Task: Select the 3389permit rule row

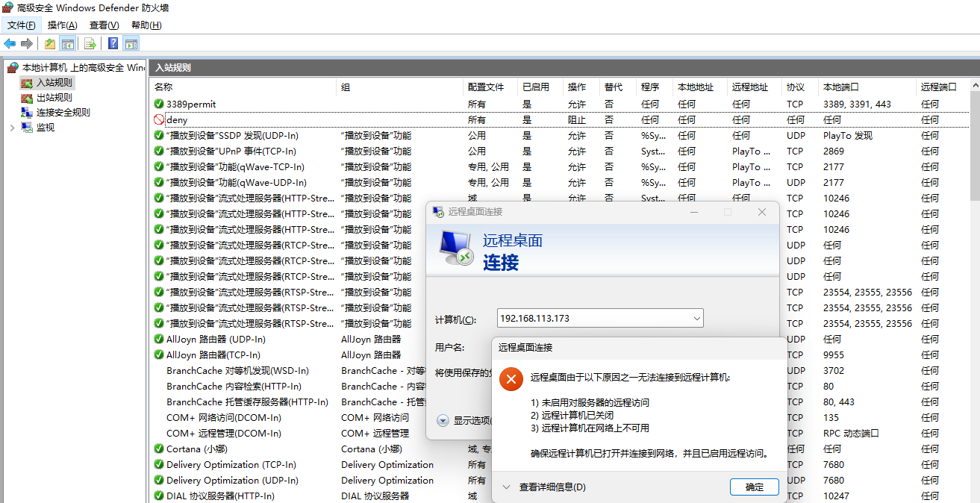Action: [x=560, y=104]
